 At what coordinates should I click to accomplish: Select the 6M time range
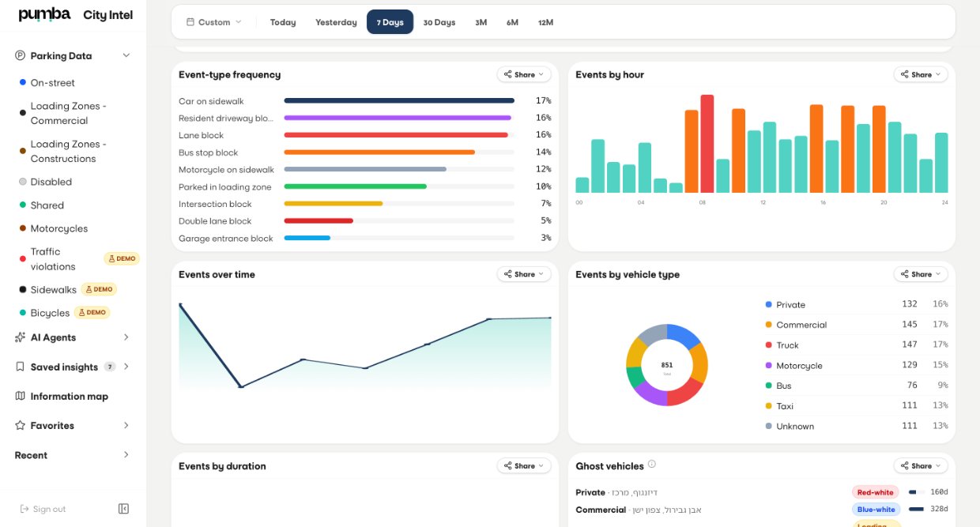[x=512, y=22]
